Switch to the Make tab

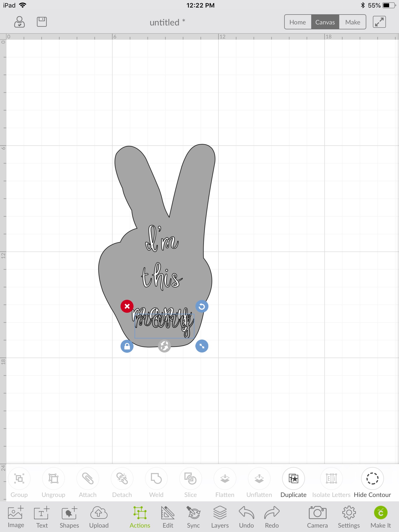click(353, 22)
